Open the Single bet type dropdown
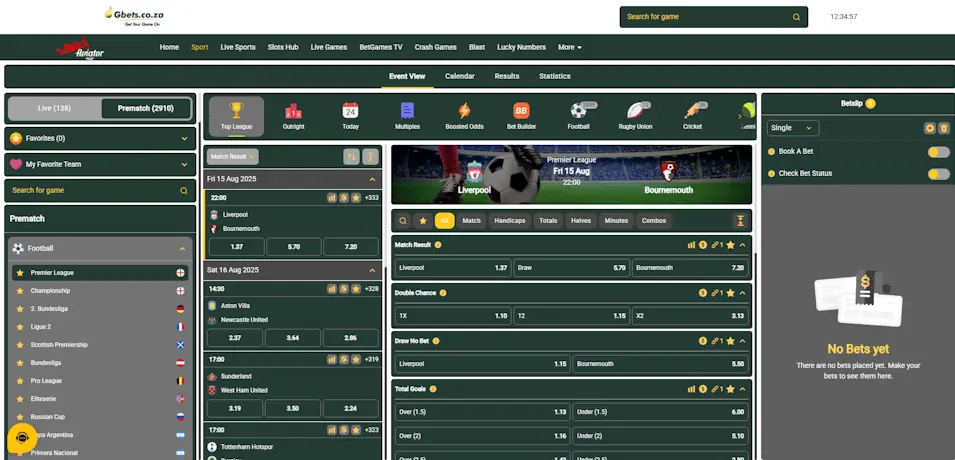Viewport: 955px width, 460px height. 792,128
